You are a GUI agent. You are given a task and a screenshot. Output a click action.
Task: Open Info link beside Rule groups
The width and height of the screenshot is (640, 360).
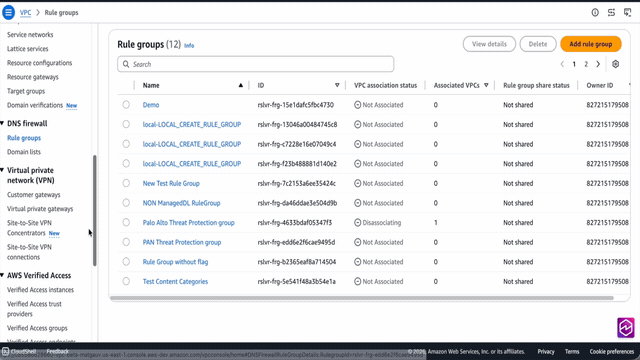point(189,45)
